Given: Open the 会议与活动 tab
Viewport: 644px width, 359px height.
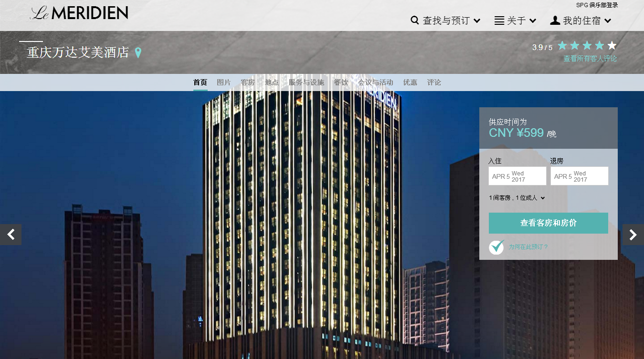Looking at the screenshot, I should 376,82.
